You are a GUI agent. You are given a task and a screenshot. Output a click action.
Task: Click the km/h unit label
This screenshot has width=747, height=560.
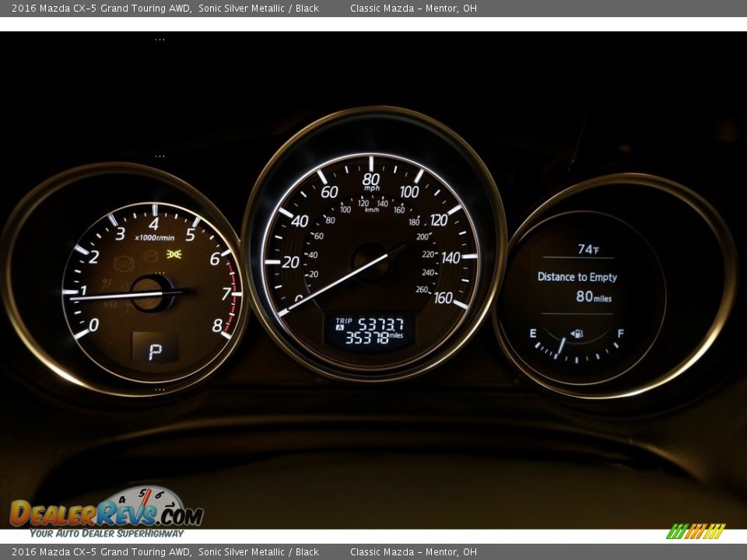[x=372, y=209]
